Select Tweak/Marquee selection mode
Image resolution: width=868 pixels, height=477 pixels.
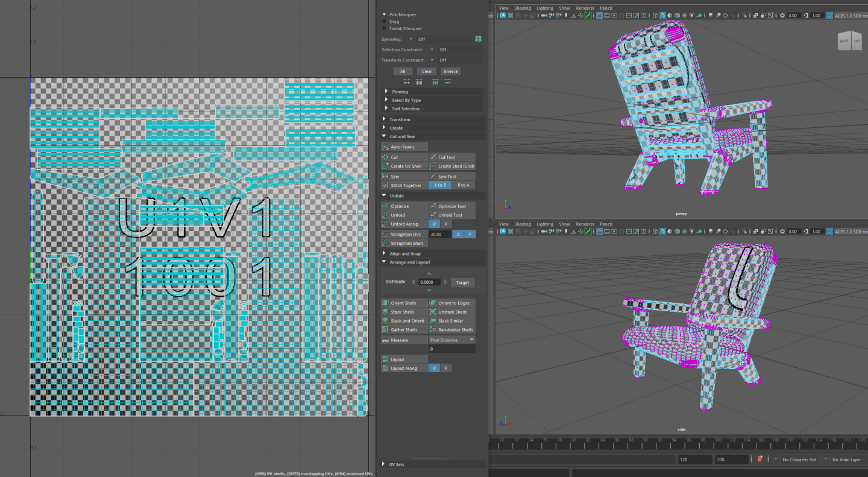click(x=385, y=28)
